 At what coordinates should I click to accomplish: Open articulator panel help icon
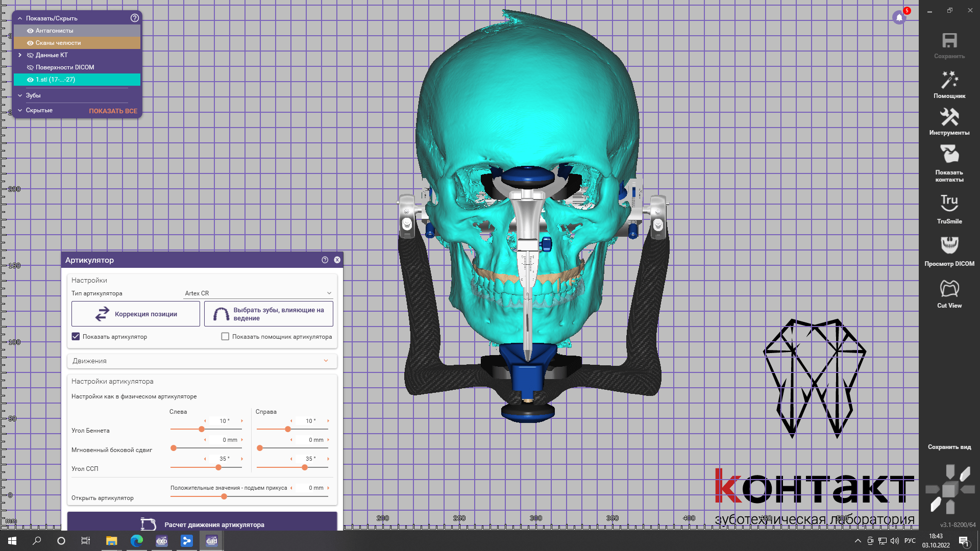click(x=325, y=260)
